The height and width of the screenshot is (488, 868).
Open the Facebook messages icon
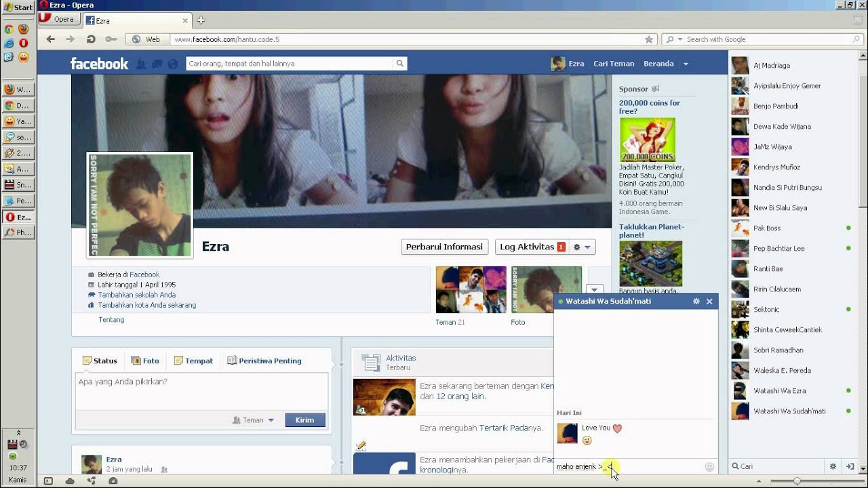tap(157, 64)
